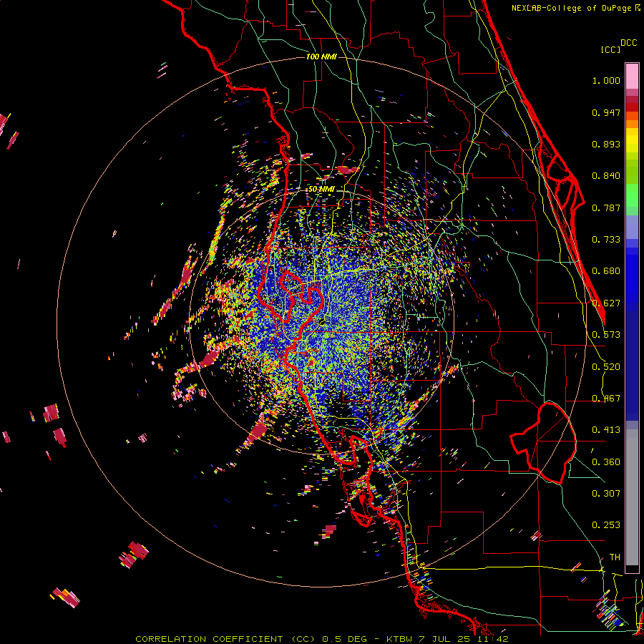Viewport: 644px width, 644px height.
Task: Click the 0.893 scale value
Action: coord(606,144)
